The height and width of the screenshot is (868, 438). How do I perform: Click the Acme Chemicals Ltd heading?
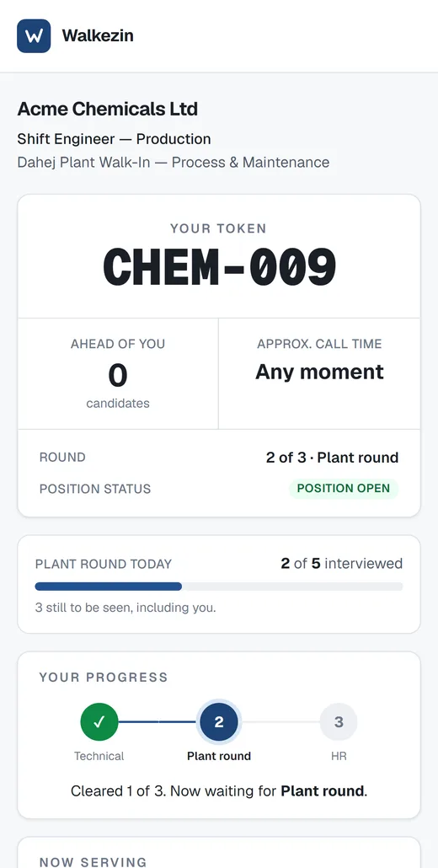coord(107,109)
